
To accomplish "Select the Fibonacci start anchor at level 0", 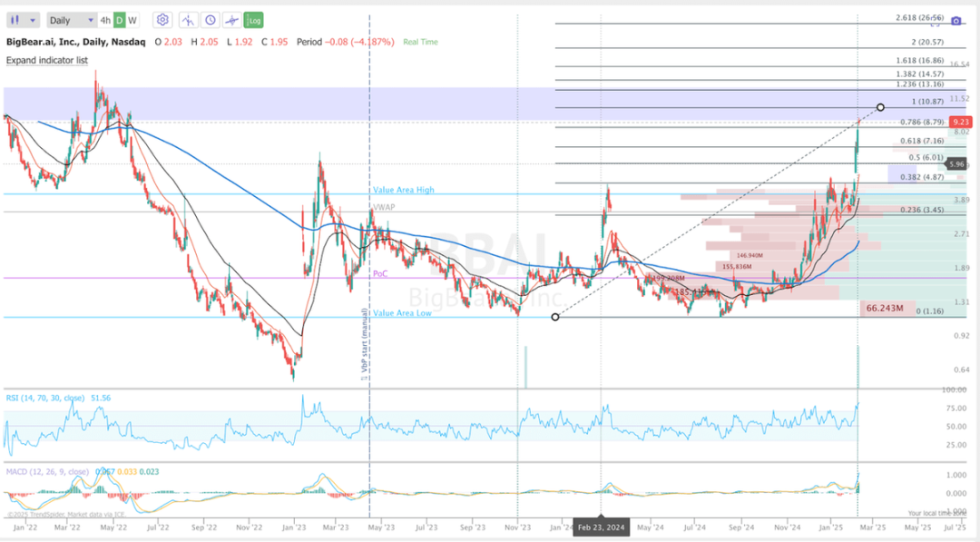I will click(x=555, y=317).
